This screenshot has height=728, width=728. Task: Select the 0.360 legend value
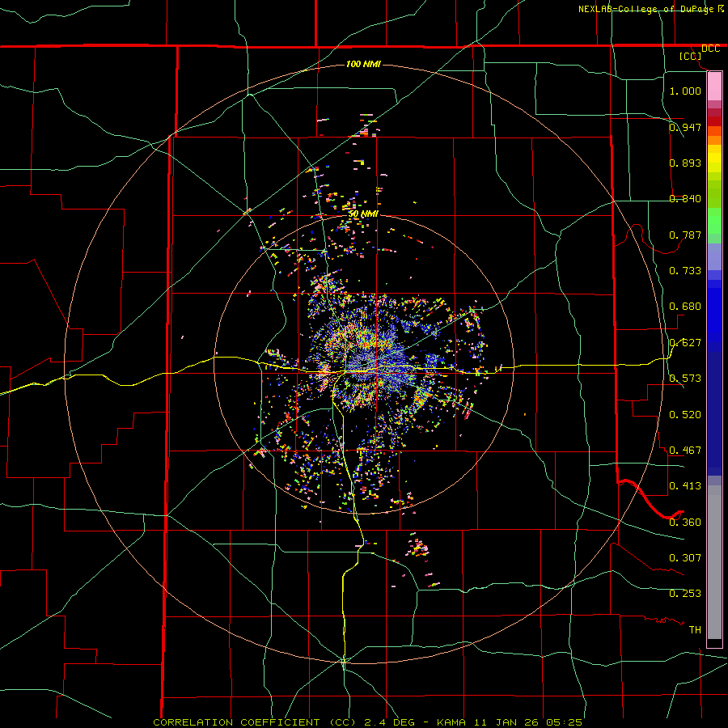(x=685, y=523)
